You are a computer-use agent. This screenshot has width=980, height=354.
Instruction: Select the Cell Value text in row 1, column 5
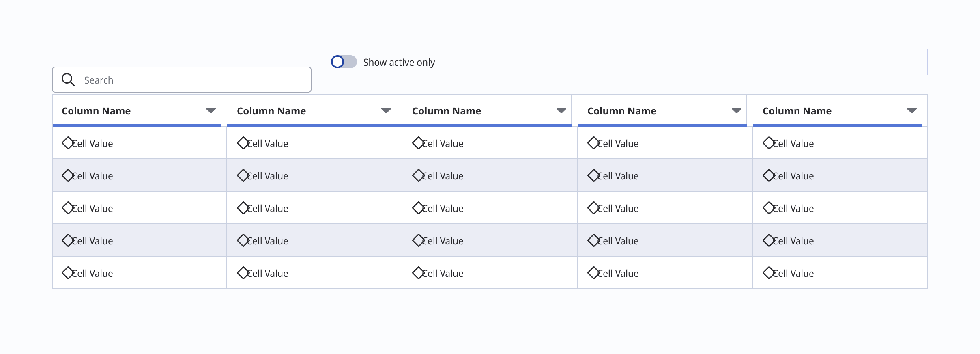click(x=793, y=143)
